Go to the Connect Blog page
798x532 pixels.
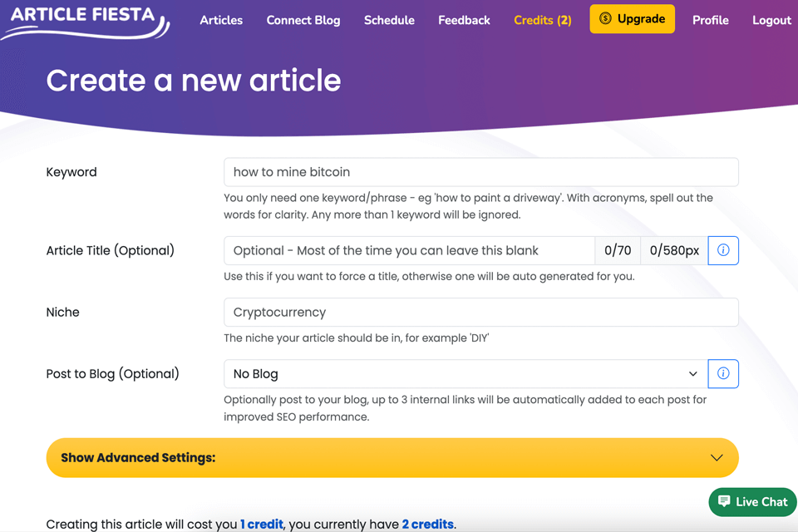(x=303, y=20)
